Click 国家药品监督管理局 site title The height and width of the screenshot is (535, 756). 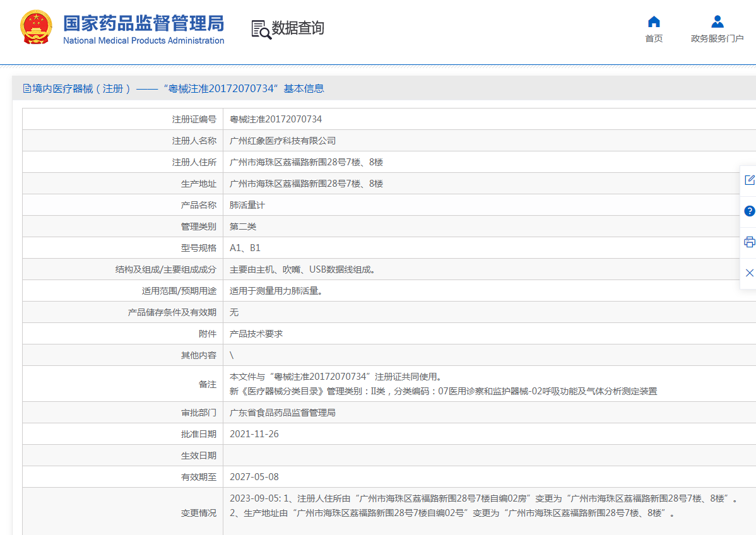coord(144,23)
